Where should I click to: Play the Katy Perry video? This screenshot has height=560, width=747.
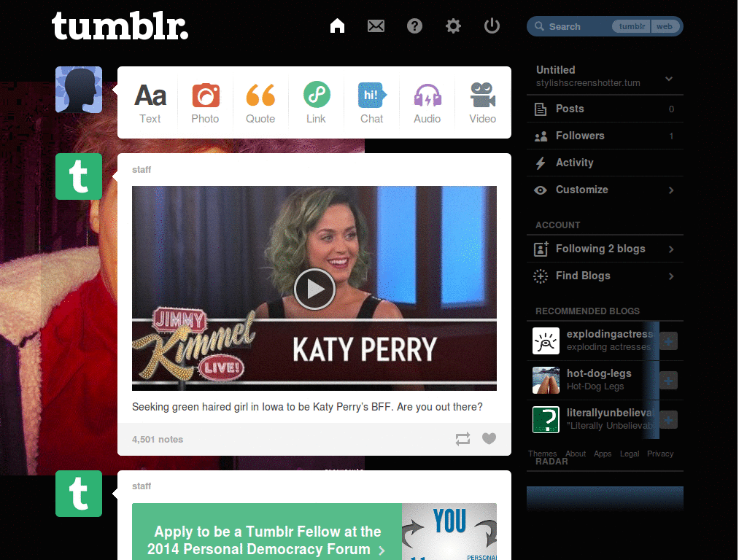click(x=314, y=289)
